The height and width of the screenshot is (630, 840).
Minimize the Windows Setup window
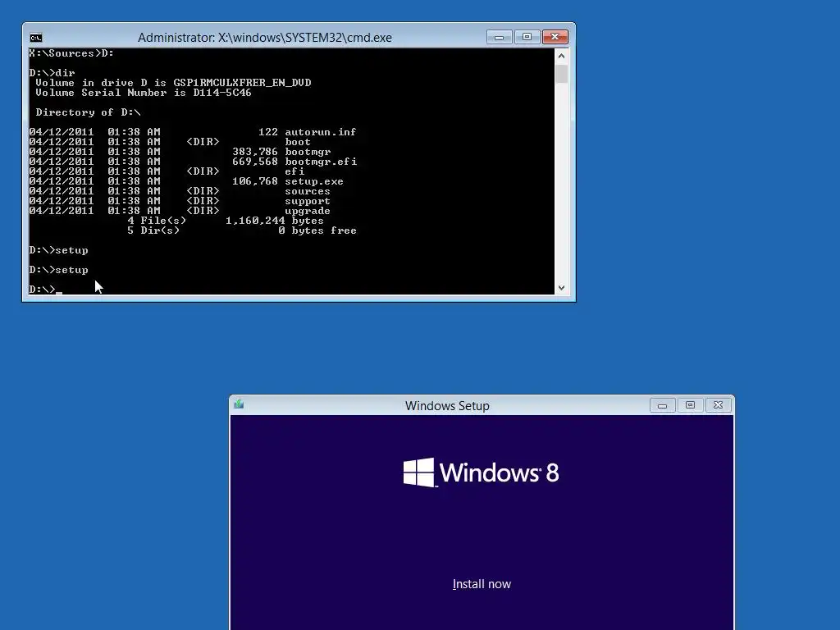[x=662, y=405]
